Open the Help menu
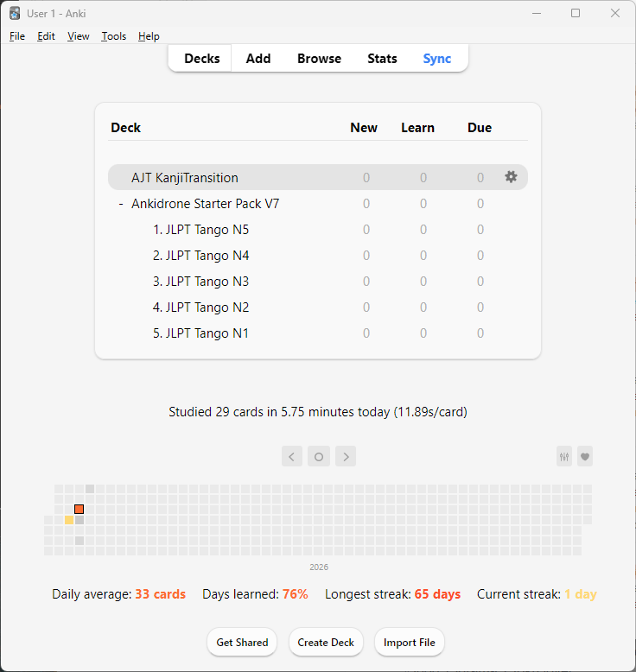 (x=149, y=36)
